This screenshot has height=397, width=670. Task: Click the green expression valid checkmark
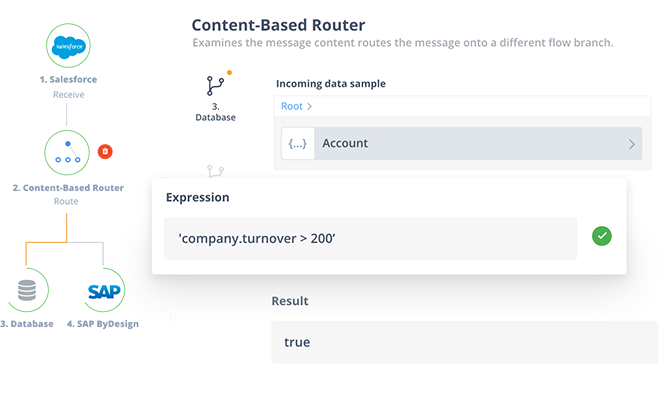[x=602, y=236]
